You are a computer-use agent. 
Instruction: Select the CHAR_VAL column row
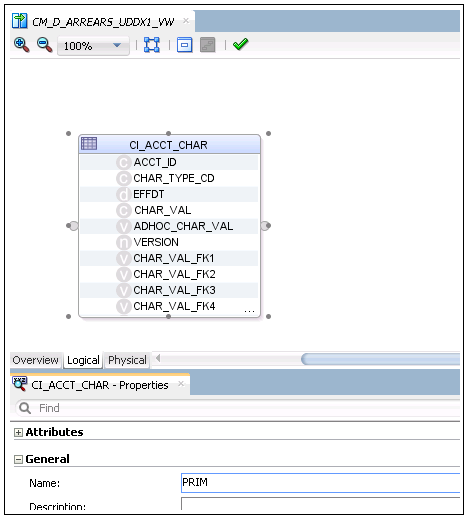pos(169,210)
